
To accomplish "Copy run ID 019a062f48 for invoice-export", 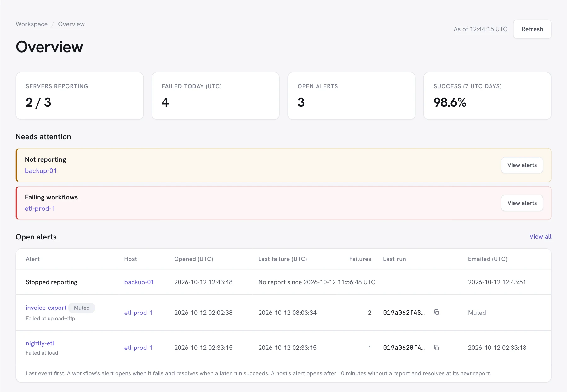I will [x=437, y=312].
